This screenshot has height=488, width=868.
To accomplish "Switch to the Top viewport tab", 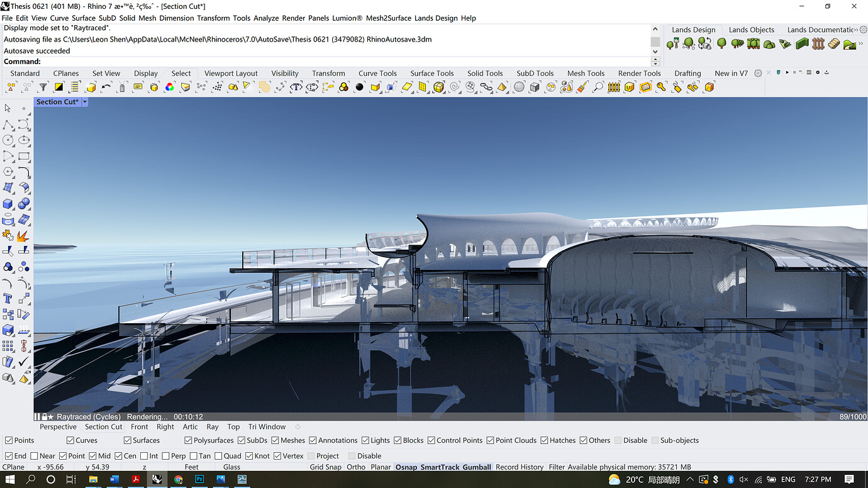I will (x=233, y=426).
